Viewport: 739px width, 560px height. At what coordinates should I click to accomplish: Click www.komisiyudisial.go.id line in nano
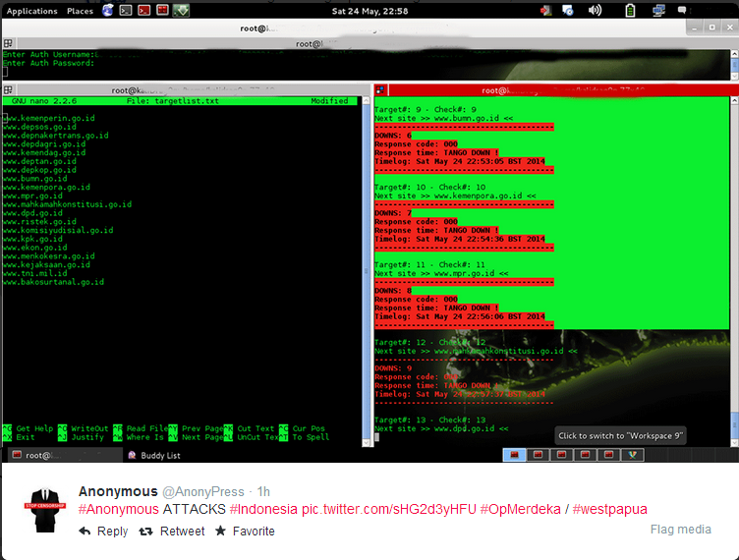[58, 230]
